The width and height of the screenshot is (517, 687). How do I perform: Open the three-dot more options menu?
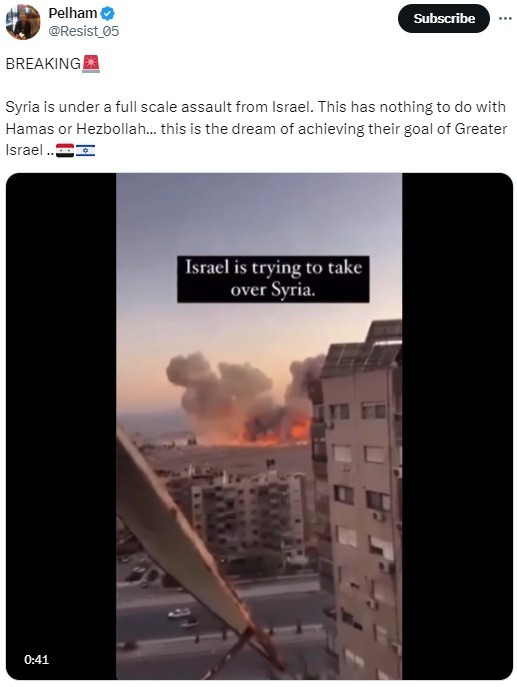505,18
